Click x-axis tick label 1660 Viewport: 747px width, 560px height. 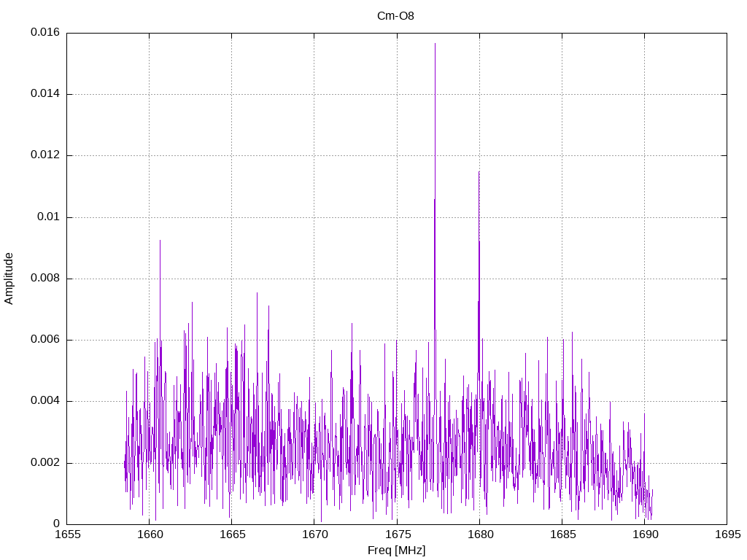(150, 534)
